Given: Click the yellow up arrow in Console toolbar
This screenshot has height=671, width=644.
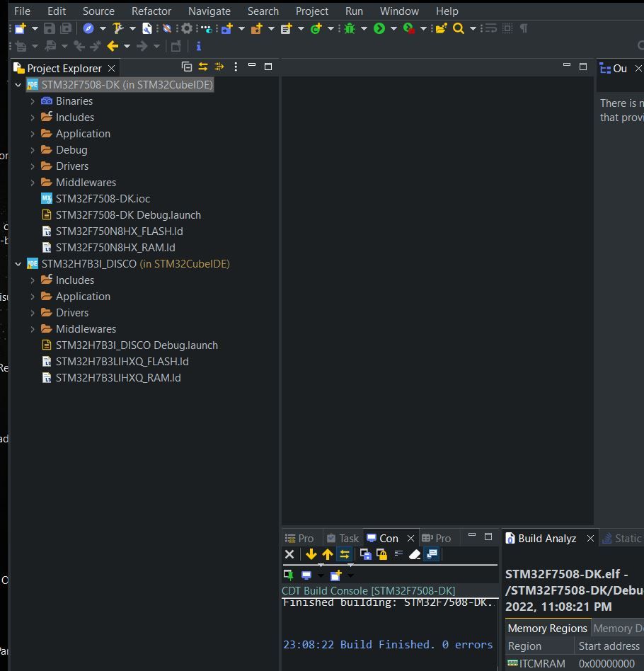Looking at the screenshot, I should 328,555.
